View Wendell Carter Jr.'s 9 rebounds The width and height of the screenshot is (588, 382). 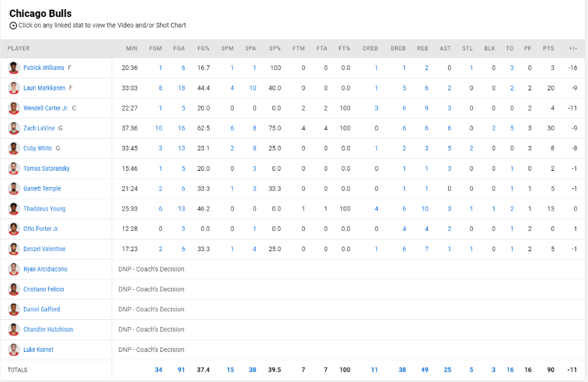click(427, 108)
